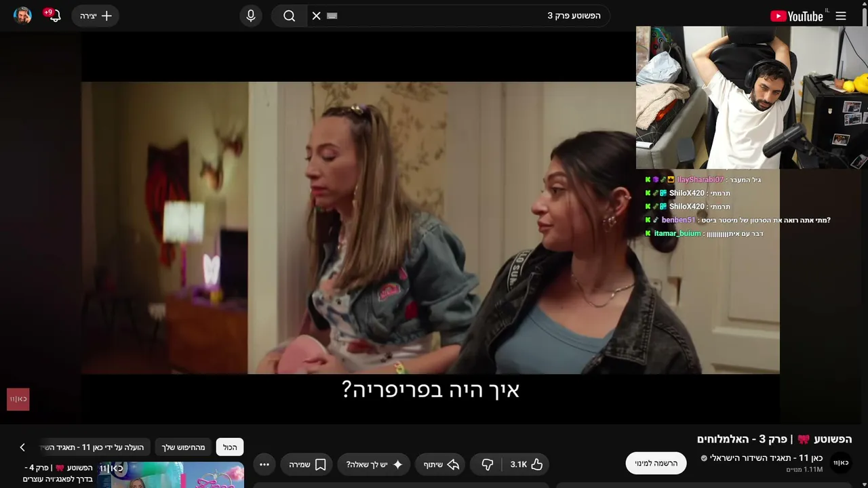The height and width of the screenshot is (488, 868).
Task: Click the video title הפשוטע פרק 3 - האלמלוחים
Action: (x=774, y=439)
